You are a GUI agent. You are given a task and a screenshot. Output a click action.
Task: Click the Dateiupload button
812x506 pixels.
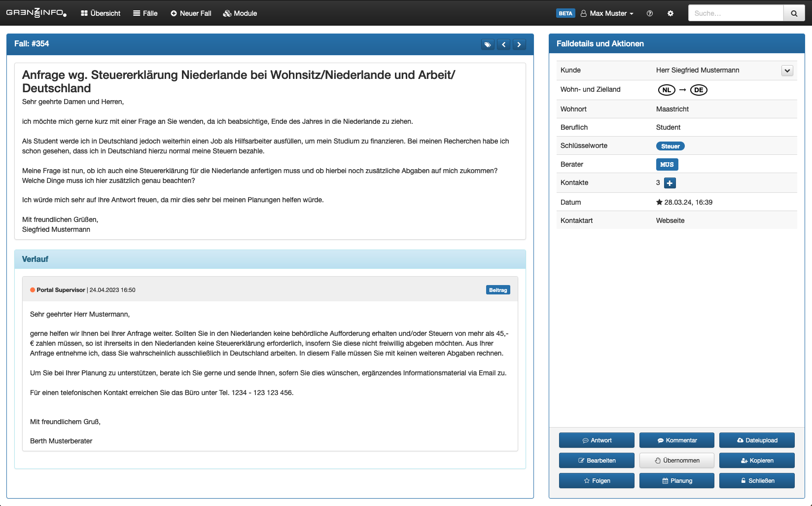[x=757, y=440]
